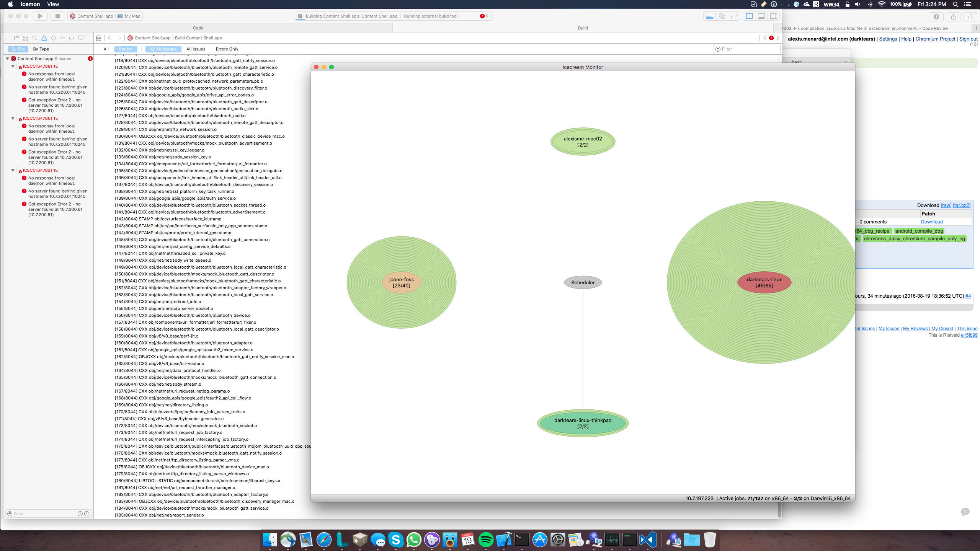The height and width of the screenshot is (551, 980).
Task: Collapse the Content Shell.app issues tree
Action: pos(7,59)
